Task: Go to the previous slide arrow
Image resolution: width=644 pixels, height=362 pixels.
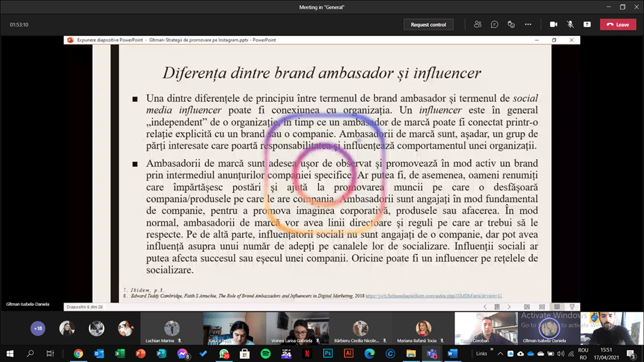Action: (486, 307)
